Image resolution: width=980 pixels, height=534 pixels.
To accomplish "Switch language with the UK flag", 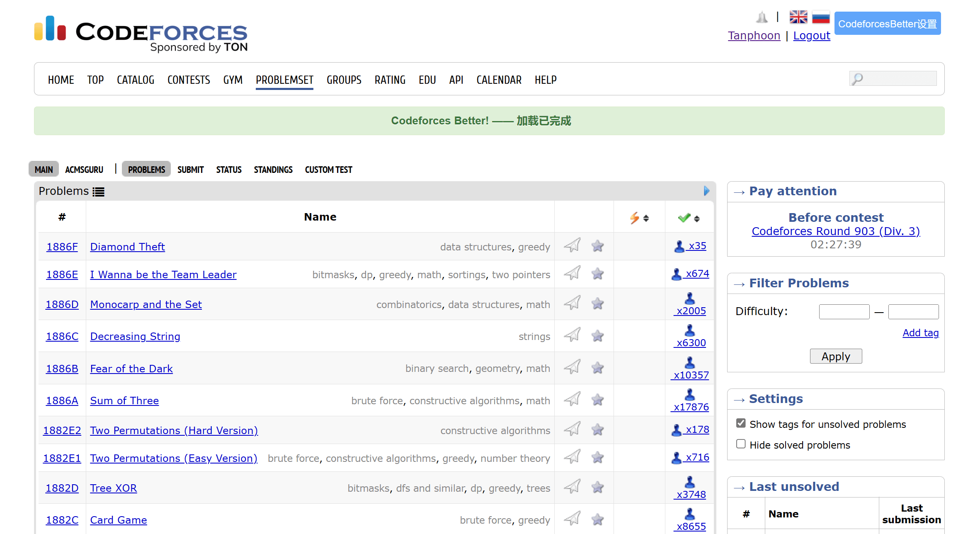I will point(798,17).
